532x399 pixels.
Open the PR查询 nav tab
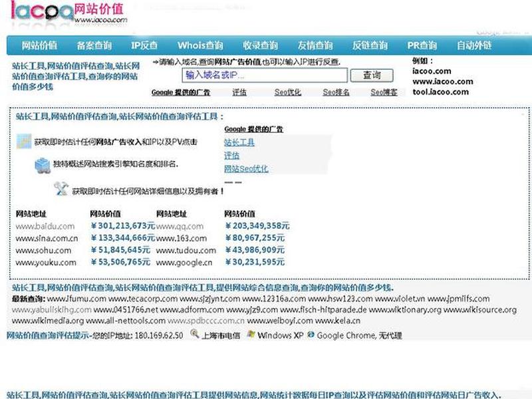422,45
